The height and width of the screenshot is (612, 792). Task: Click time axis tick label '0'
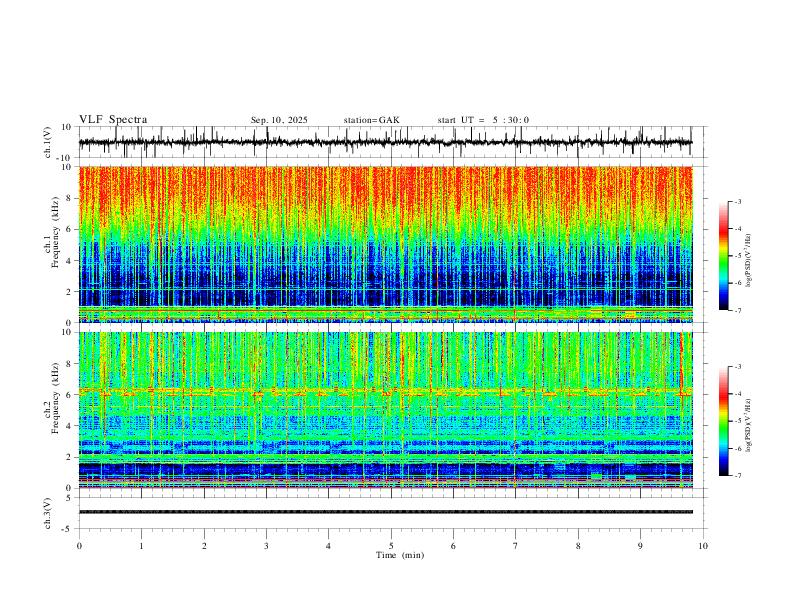79,546
